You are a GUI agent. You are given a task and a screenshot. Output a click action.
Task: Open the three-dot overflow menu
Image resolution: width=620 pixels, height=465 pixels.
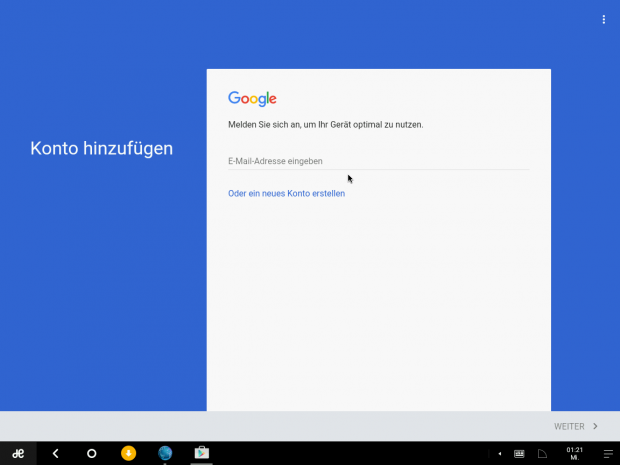click(x=603, y=19)
